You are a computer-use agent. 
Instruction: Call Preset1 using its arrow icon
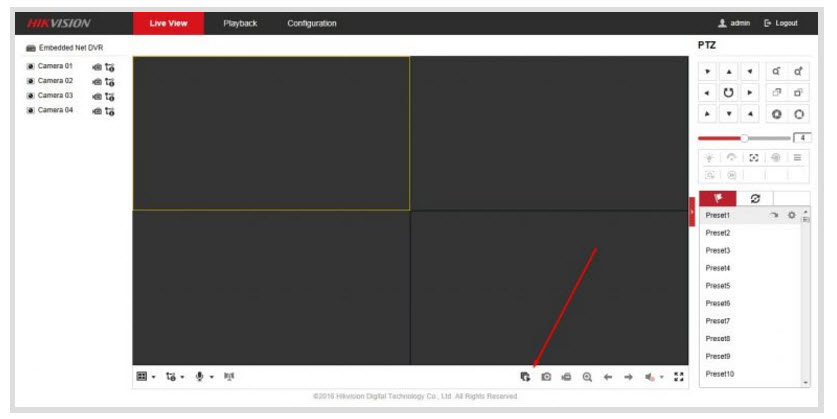pos(773,216)
